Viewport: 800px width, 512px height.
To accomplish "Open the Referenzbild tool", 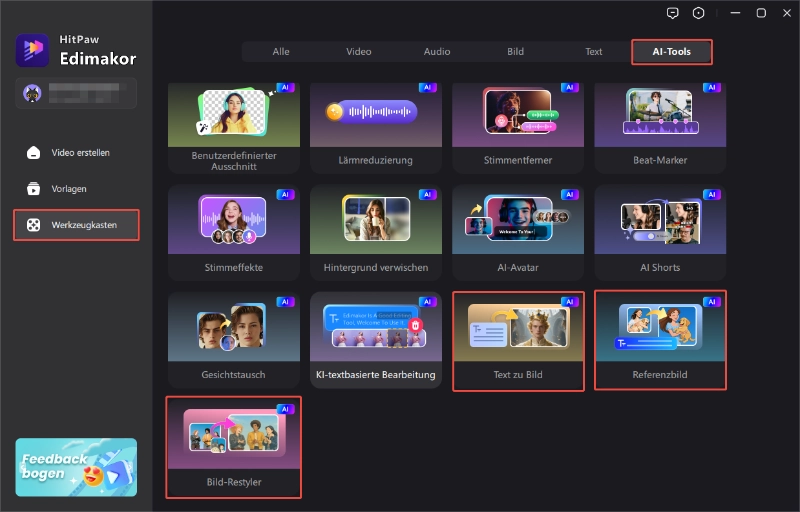I will click(x=660, y=340).
